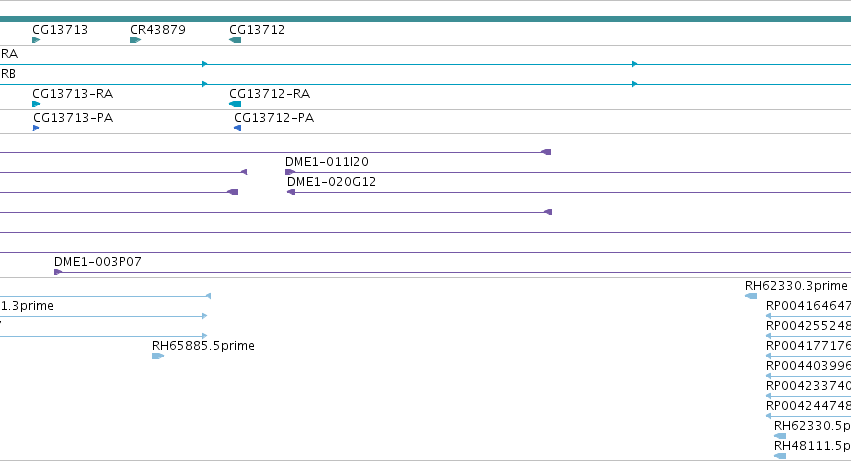
Task: Click the CG13712 gene label
Action: click(x=257, y=30)
